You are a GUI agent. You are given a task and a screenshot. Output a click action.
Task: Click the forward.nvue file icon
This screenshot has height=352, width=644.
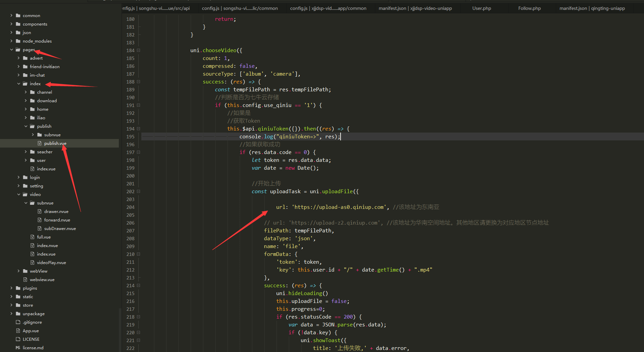40,220
